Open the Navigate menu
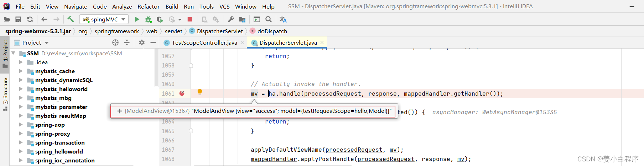 (x=76, y=6)
